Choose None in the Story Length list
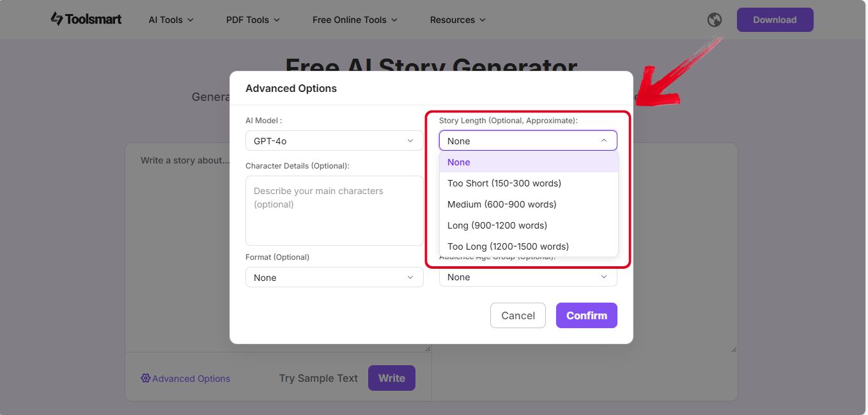The height and width of the screenshot is (415, 868). 458,162
